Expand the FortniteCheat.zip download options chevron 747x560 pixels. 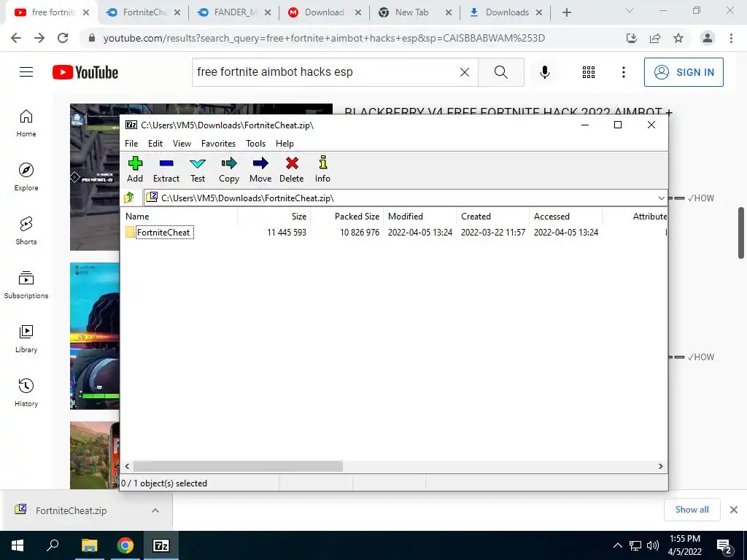(155, 510)
